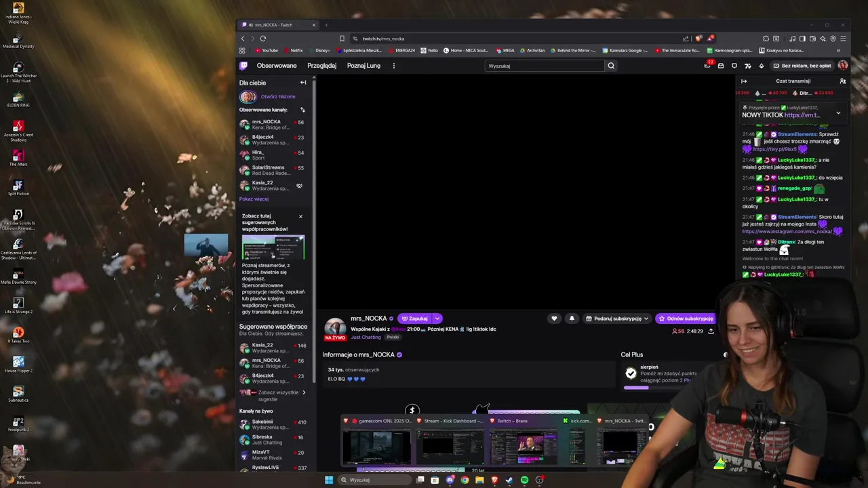Open Subnautica desktop shortcut
868x488 pixels.
(18, 394)
